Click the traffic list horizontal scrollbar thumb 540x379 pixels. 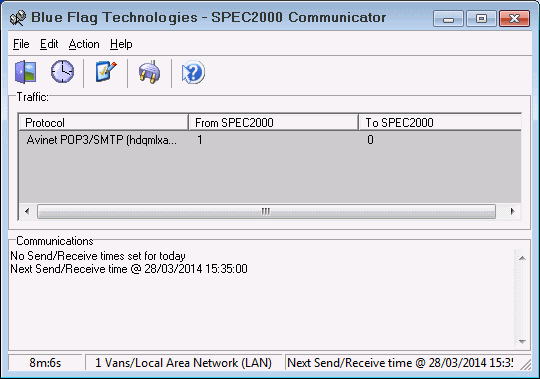(x=266, y=211)
